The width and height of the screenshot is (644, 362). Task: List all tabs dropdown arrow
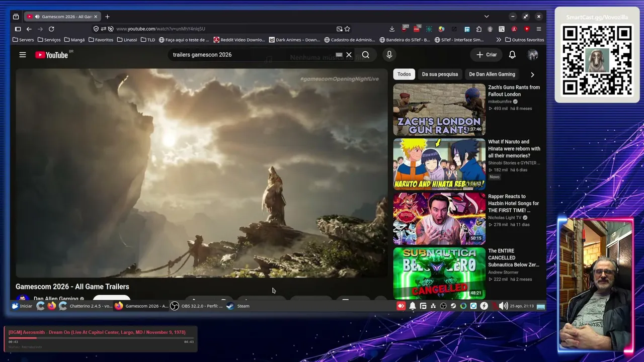(487, 17)
